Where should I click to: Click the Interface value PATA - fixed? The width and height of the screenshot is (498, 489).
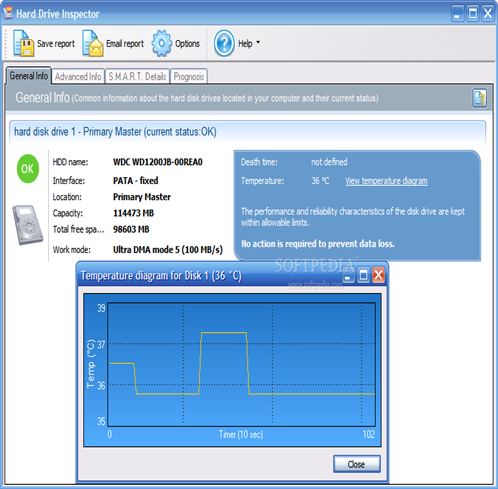(x=136, y=181)
